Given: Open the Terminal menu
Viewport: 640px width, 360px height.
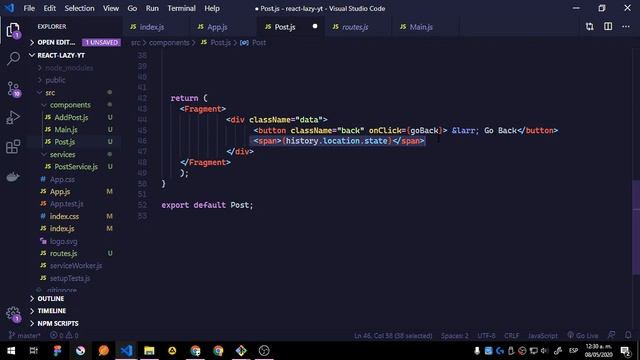Looking at the screenshot, I should [181, 8].
